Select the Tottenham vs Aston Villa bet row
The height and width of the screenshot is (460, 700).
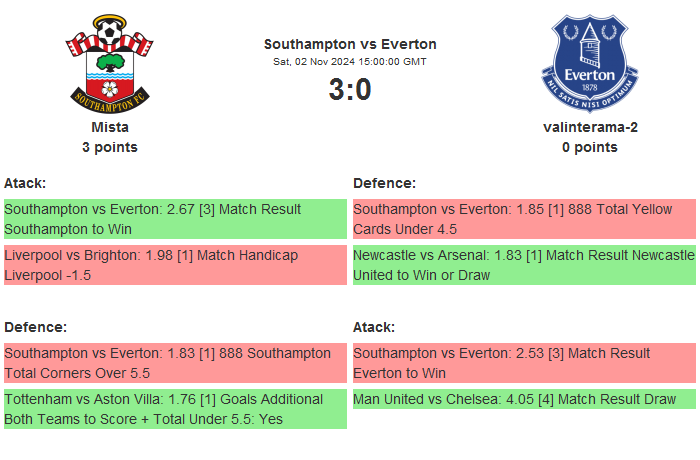point(175,409)
